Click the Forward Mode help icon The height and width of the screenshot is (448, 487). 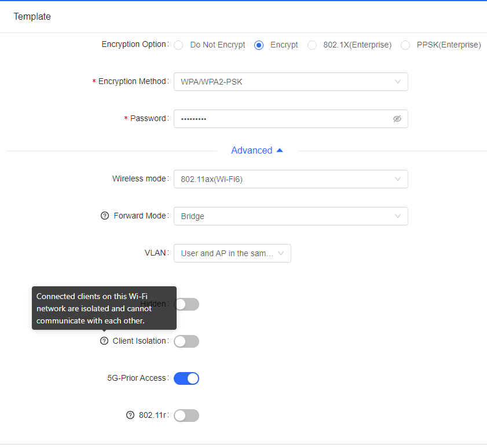(105, 216)
